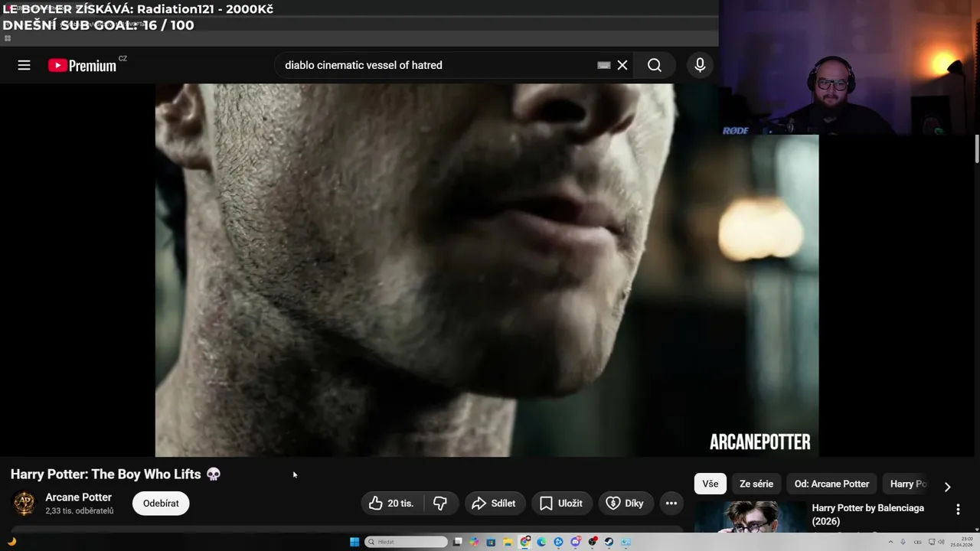Subscribe using the Odebírat button
This screenshot has height=551, width=980.
coord(161,503)
